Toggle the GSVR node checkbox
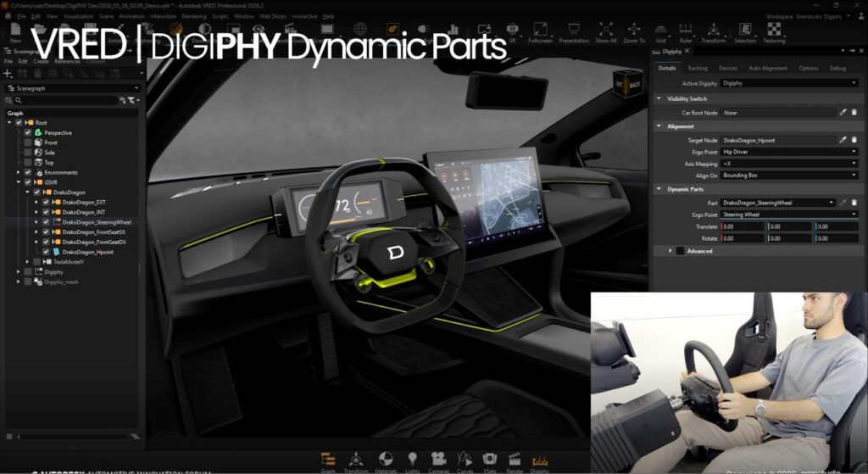The height and width of the screenshot is (474, 868). (28, 182)
